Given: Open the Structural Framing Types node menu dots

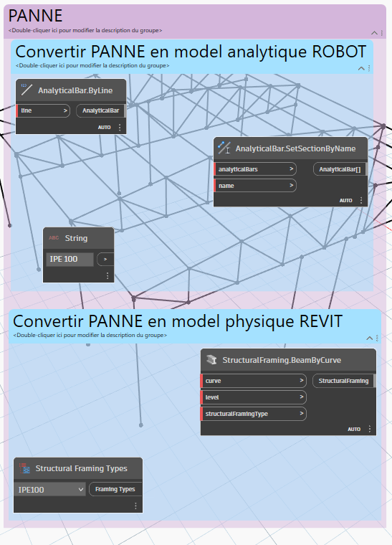Looking at the screenshot, I should pyautogui.click(x=135, y=506).
